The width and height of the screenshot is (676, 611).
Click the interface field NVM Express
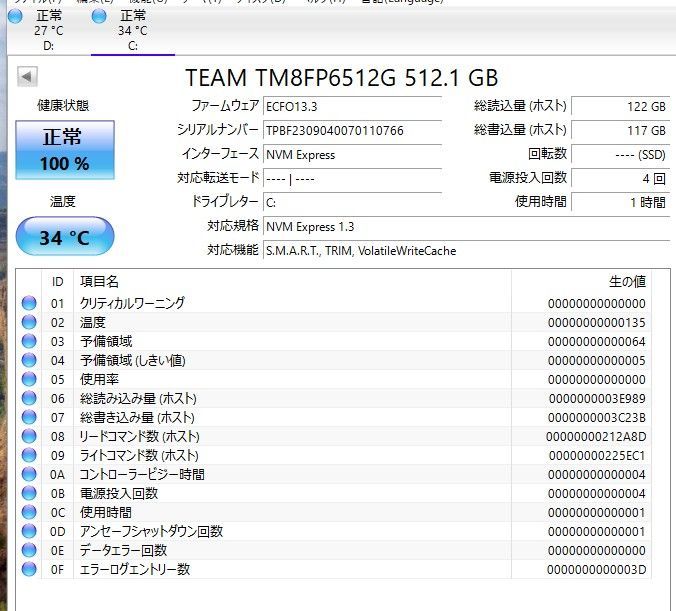[x=353, y=154]
